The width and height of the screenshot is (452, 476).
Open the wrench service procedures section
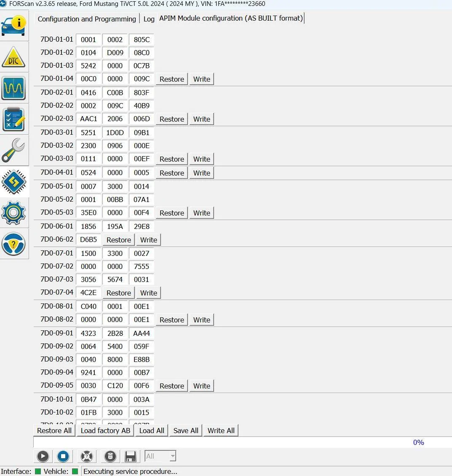coord(13,151)
